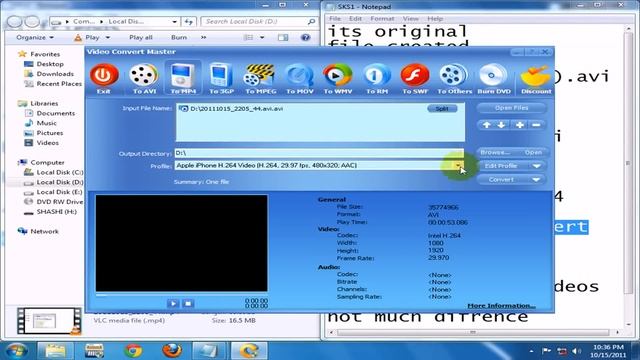640x360 pixels.
Task: Select the To RM conversion icon
Action: 376,76
